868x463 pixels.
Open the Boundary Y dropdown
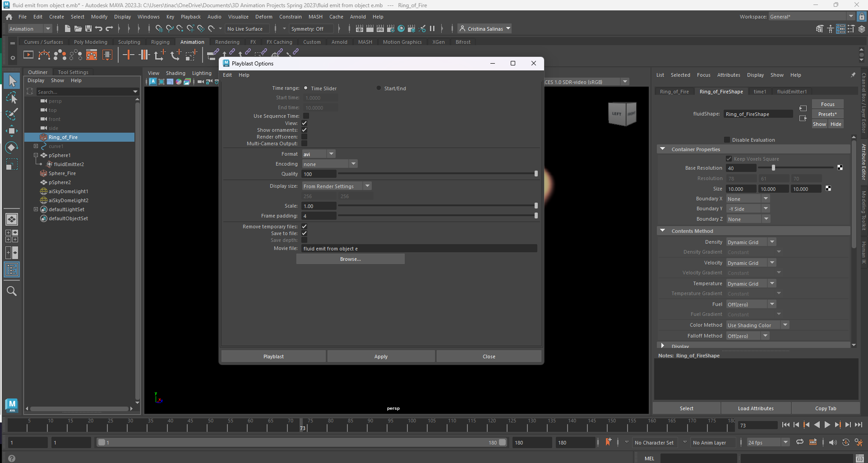[x=748, y=208]
